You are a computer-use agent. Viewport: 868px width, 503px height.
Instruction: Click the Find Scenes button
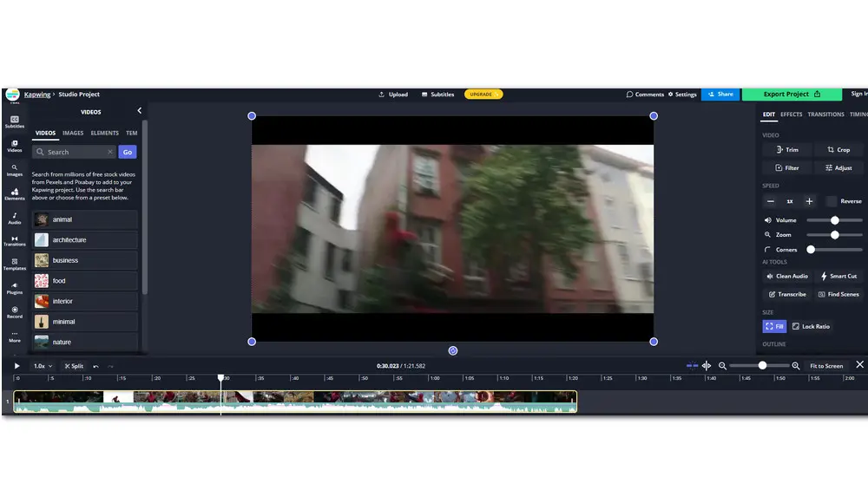pos(838,294)
